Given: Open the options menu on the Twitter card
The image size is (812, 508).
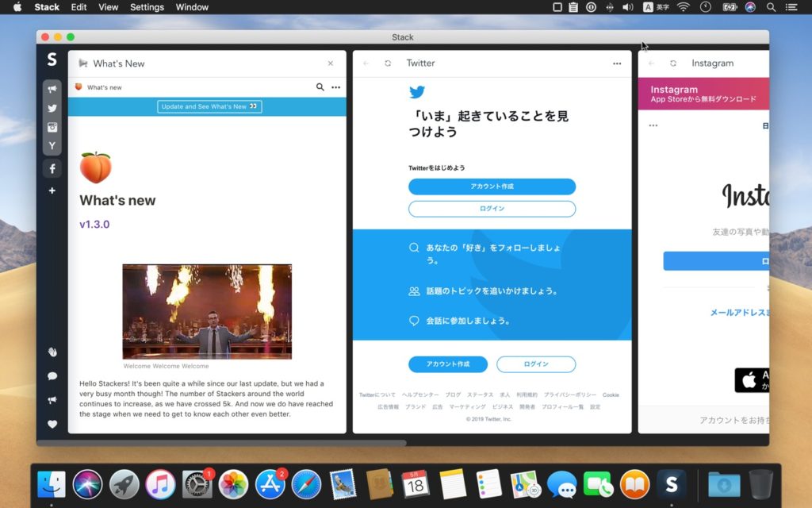Looking at the screenshot, I should (617, 63).
